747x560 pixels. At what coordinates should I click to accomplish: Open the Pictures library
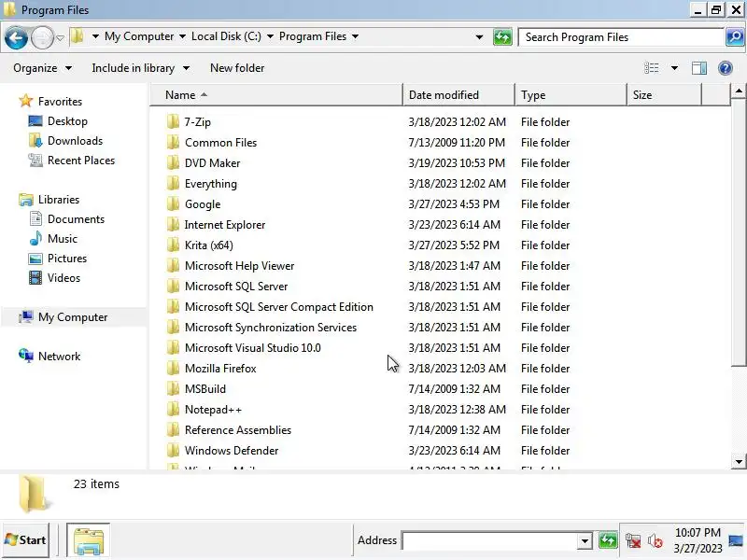click(66, 259)
